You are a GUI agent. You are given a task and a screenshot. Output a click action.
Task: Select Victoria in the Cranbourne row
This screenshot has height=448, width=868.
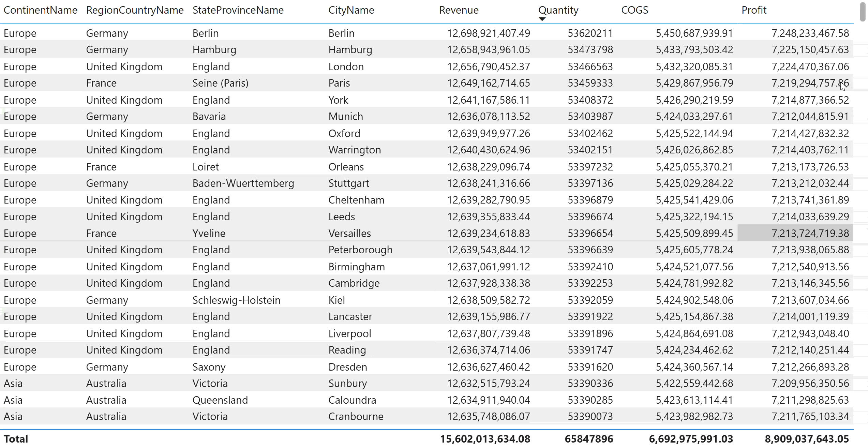pyautogui.click(x=210, y=417)
